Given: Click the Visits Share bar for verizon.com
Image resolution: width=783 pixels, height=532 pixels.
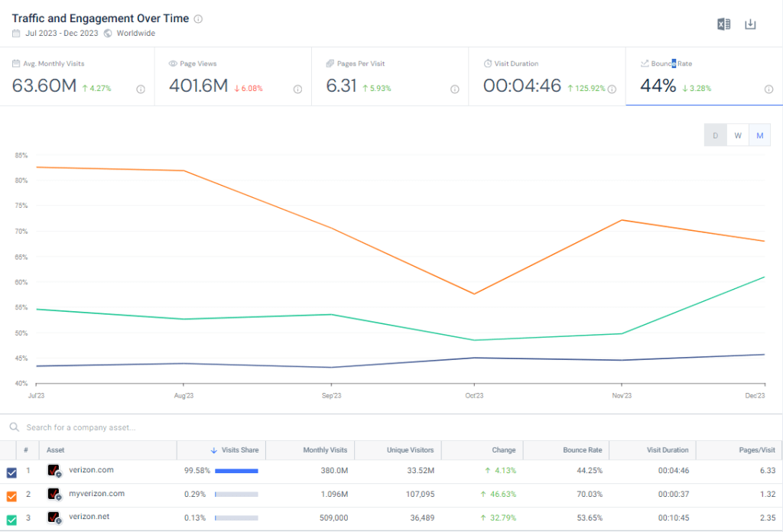Looking at the screenshot, I should coord(237,472).
